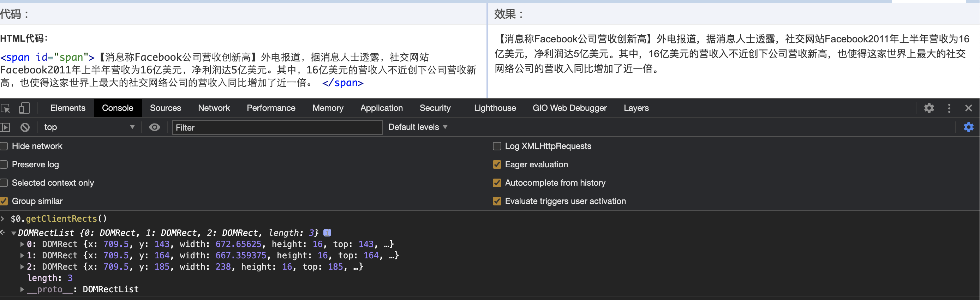Viewport: 980px width, 300px height.
Task: Uncheck Autocomplete from history
Action: click(x=497, y=183)
